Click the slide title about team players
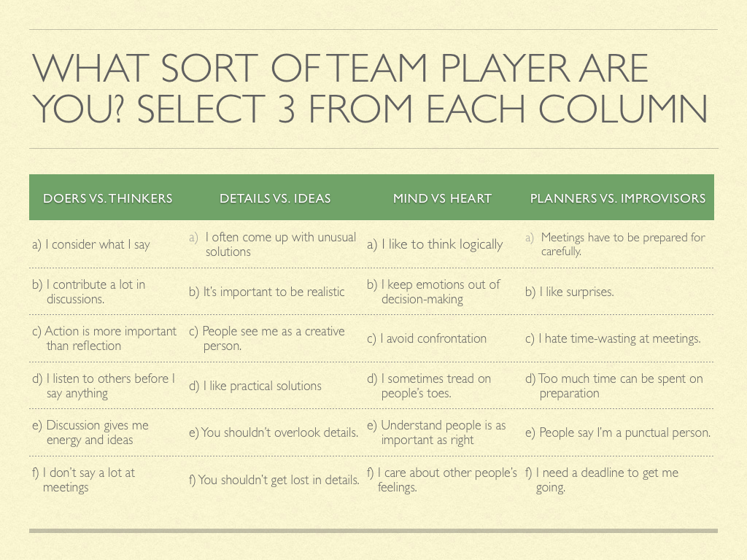Image resolution: width=747 pixels, height=560 pixels. click(x=369, y=89)
